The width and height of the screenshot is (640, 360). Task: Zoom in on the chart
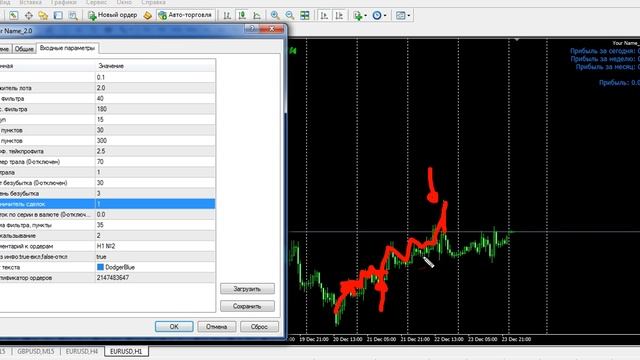(x=275, y=16)
